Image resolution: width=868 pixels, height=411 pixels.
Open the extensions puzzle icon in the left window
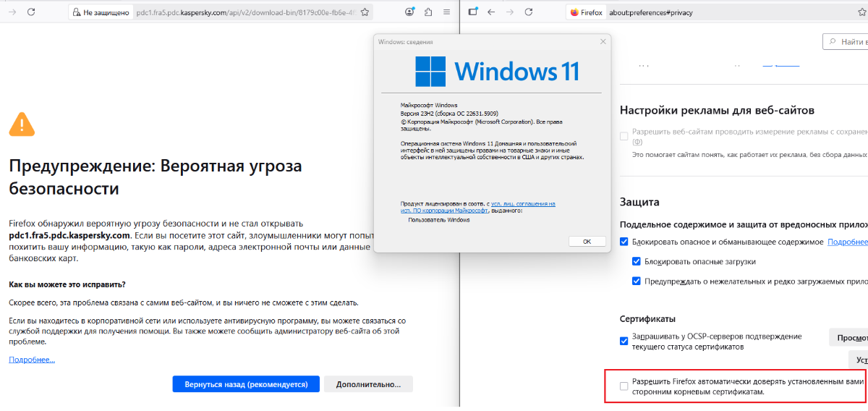428,12
